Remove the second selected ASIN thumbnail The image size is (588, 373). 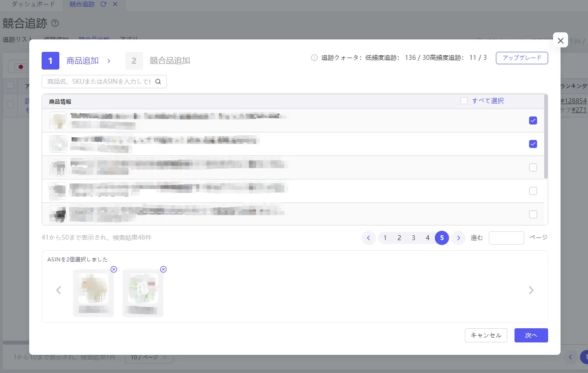point(163,269)
